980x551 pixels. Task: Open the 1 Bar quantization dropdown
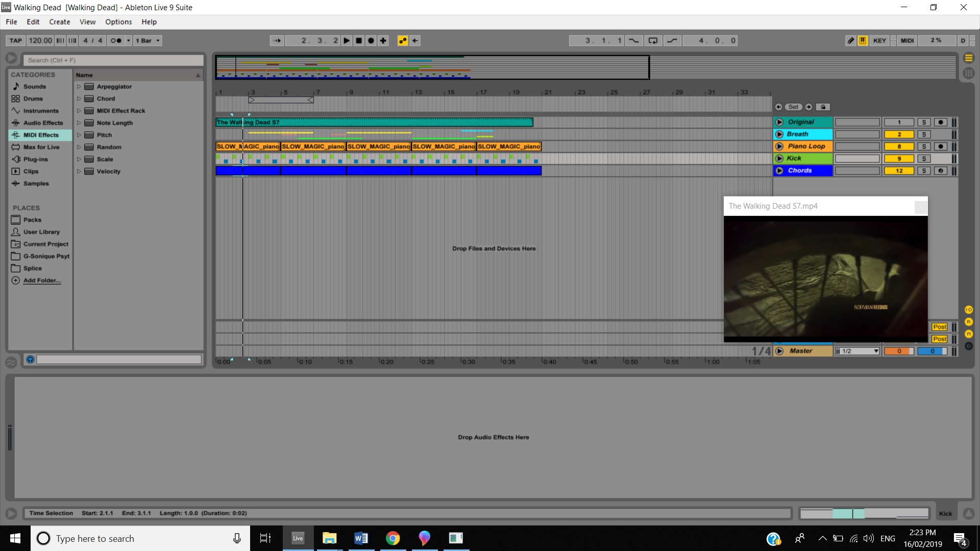click(x=148, y=41)
